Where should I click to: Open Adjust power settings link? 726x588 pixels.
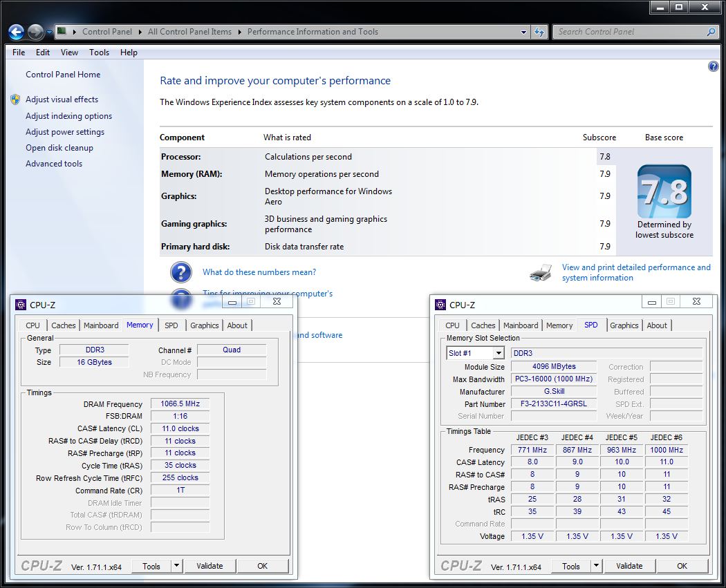point(65,132)
